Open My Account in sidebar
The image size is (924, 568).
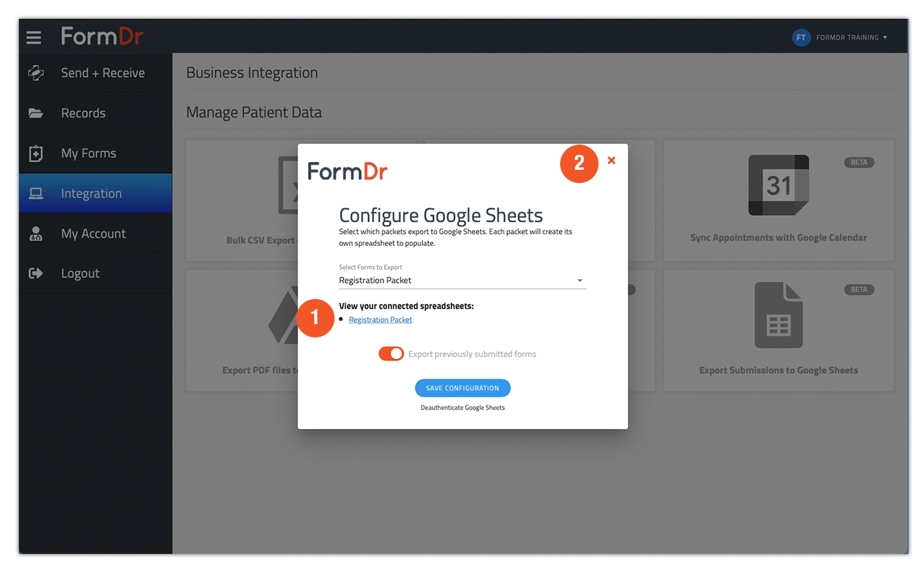96,233
